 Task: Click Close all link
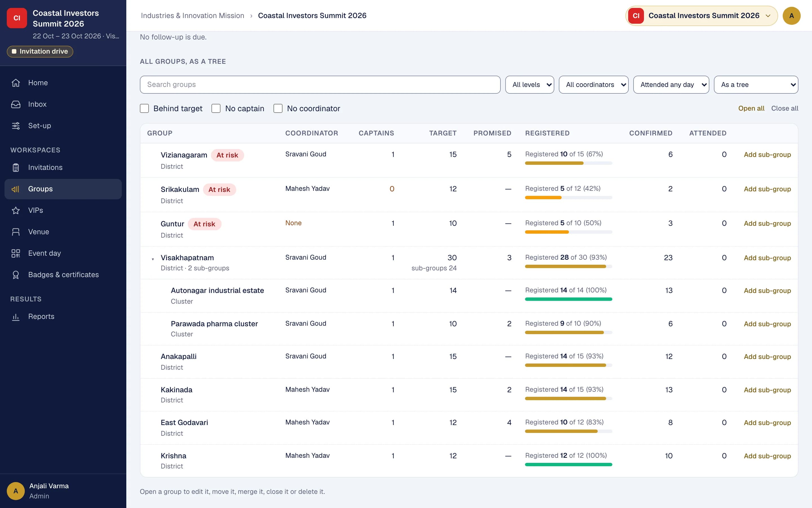(784, 109)
